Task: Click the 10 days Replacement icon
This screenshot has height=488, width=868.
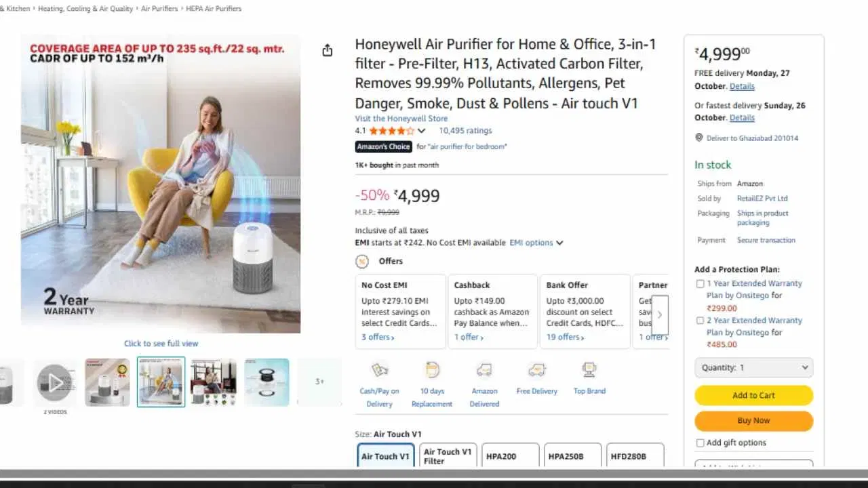Action: (432, 371)
